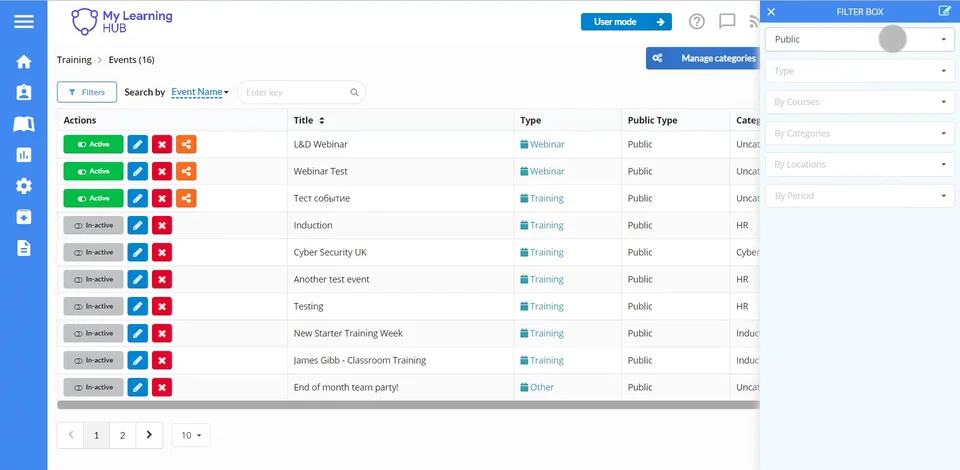The width and height of the screenshot is (960, 470).
Task: Click the help question mark icon
Action: [x=697, y=21]
